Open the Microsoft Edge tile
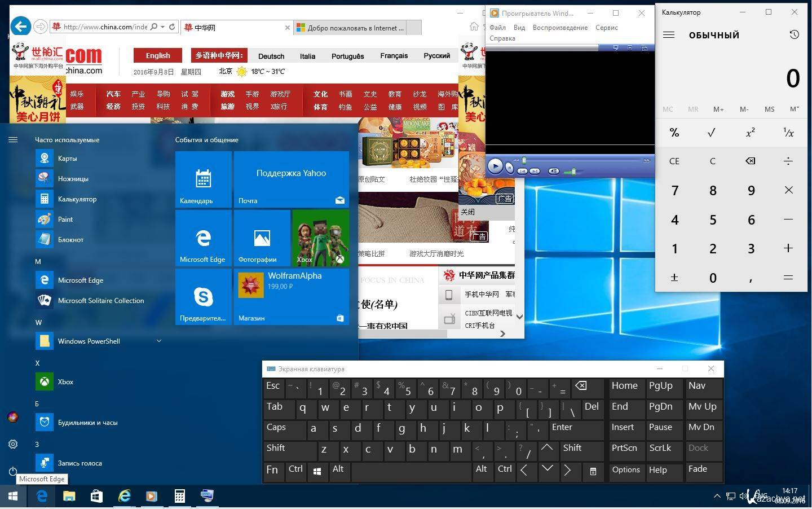The width and height of the screenshot is (812, 509). [204, 238]
